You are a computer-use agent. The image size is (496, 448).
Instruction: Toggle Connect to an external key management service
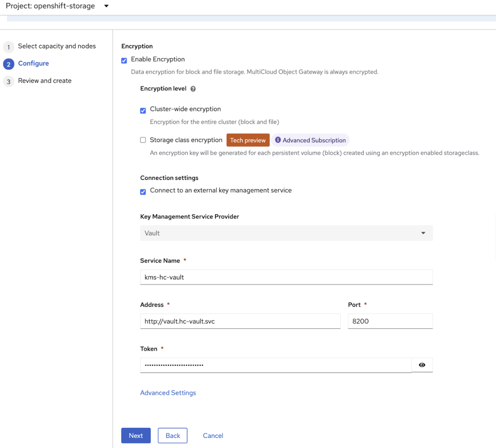click(x=143, y=192)
